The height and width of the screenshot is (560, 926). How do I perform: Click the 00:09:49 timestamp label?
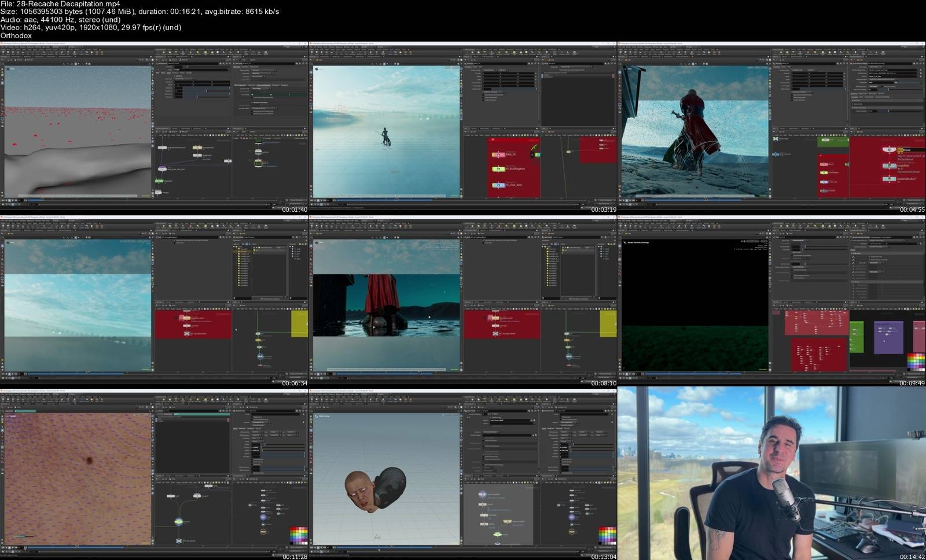point(912,383)
